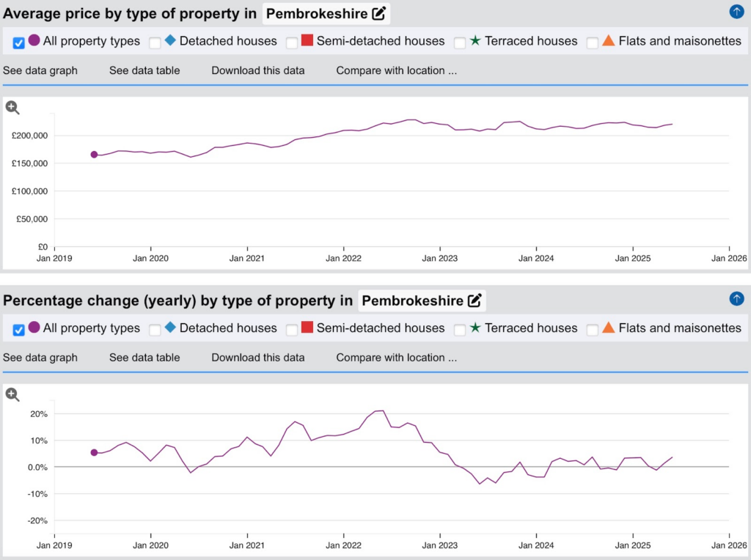The height and width of the screenshot is (560, 751).
Task: Open Compare with location in average price section
Action: point(396,70)
